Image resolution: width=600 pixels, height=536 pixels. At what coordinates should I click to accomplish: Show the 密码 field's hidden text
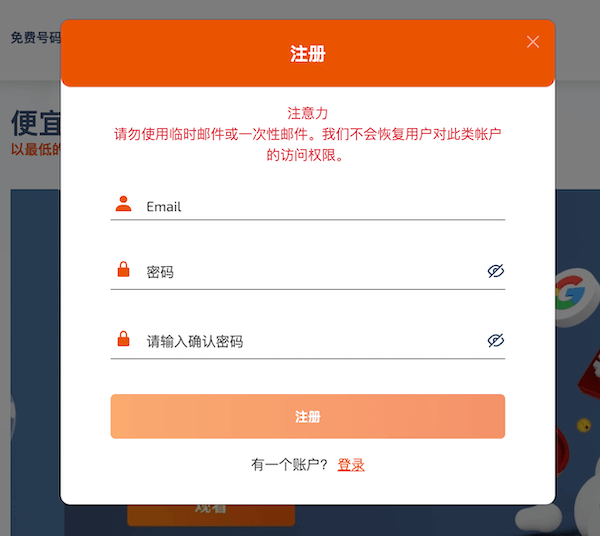pyautogui.click(x=495, y=271)
